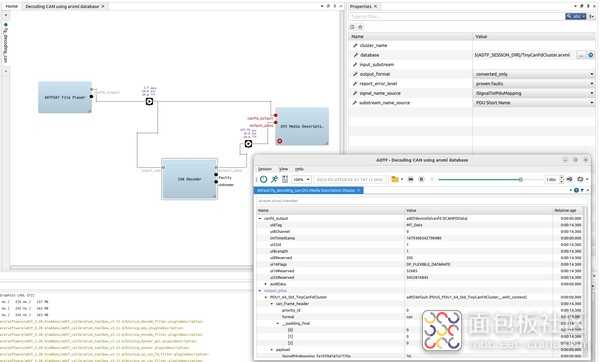The image size is (600, 362).
Task: Open the blue abc filter mode dropdown
Action: tap(576, 16)
